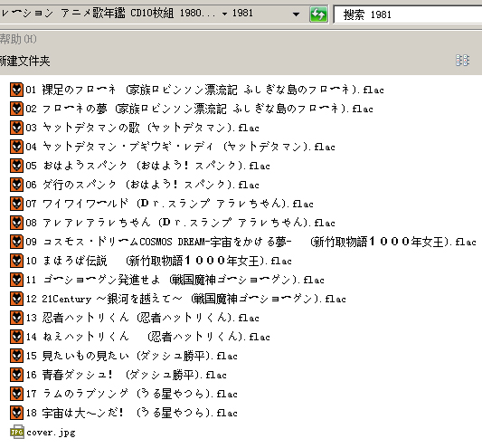The height and width of the screenshot is (448, 482).
Task: Click the 新建文件夹 new folder button
Action: 25,61
